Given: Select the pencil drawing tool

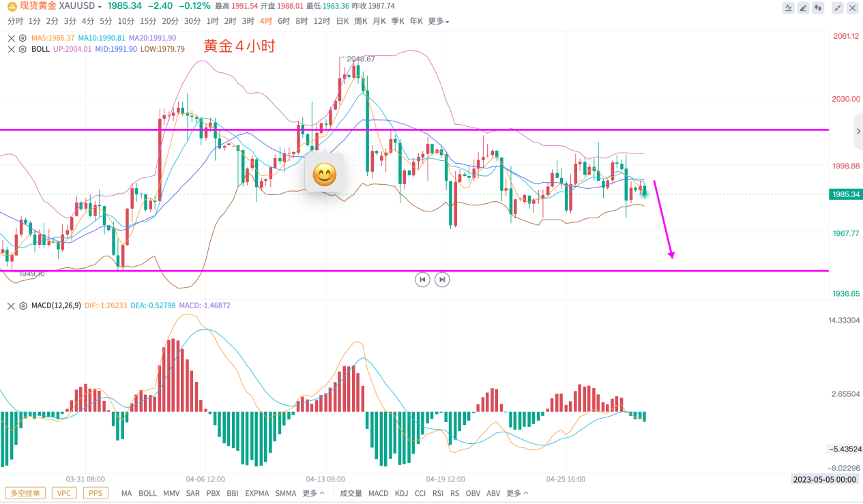Looking at the screenshot, I should (x=804, y=8).
